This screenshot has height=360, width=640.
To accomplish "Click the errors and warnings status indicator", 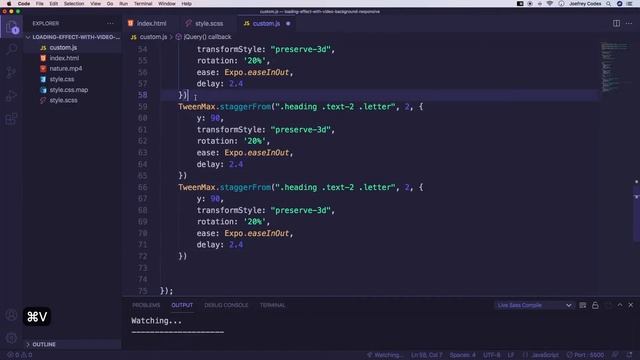I will pos(20,355).
